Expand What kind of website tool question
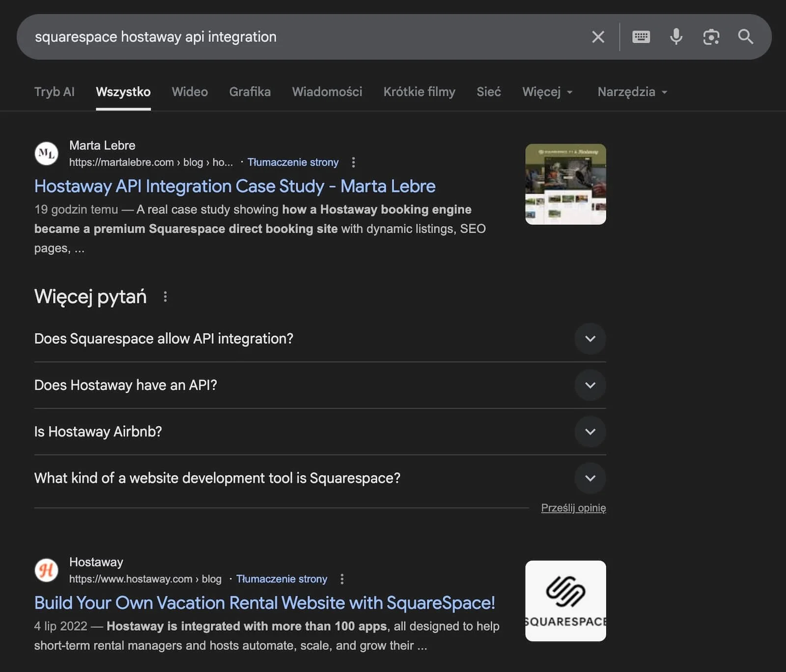 (320, 478)
